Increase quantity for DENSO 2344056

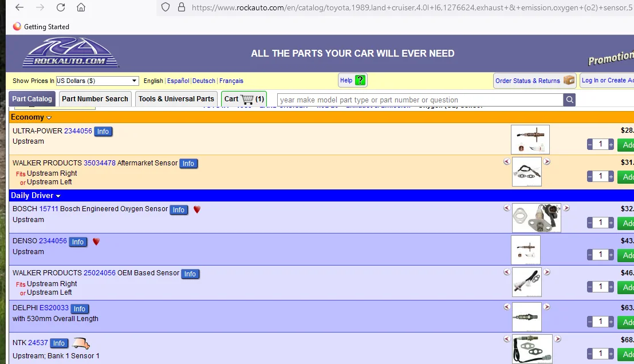(611, 255)
